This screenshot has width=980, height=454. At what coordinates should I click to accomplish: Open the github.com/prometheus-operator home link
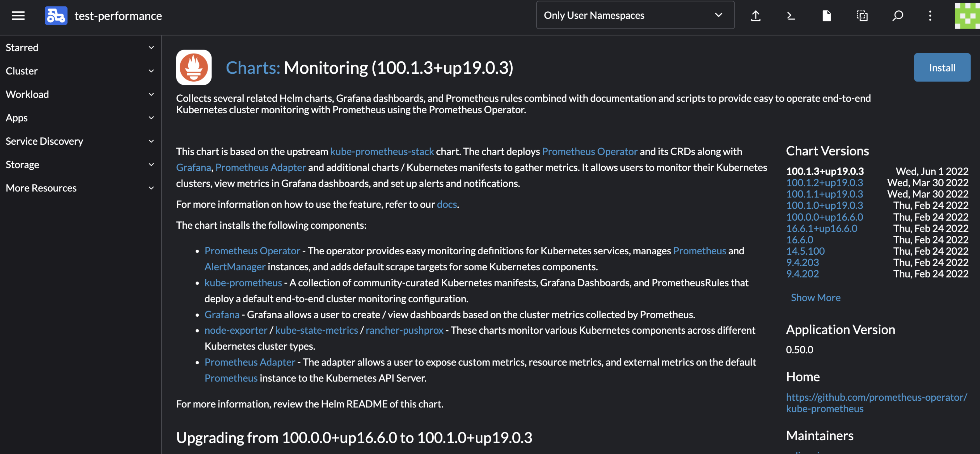[877, 403]
